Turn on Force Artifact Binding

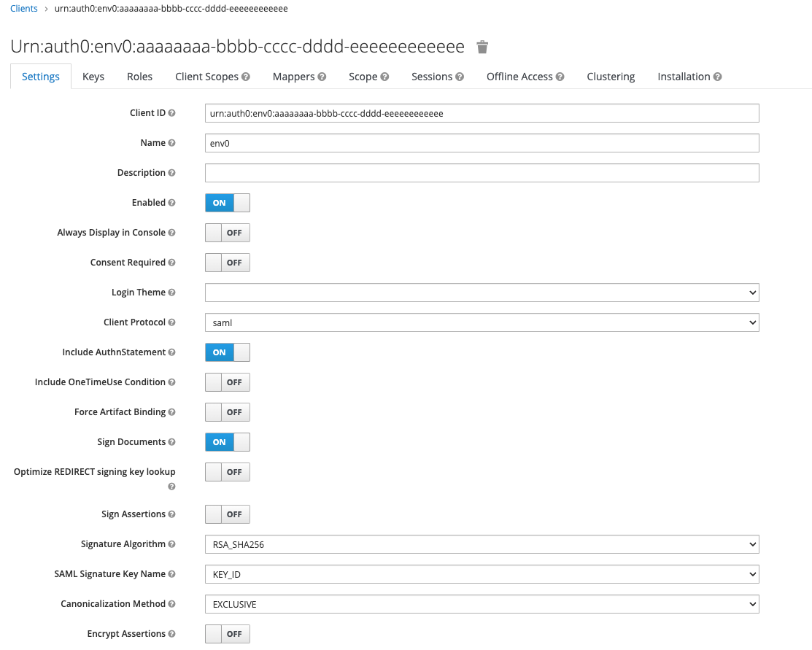coord(228,412)
